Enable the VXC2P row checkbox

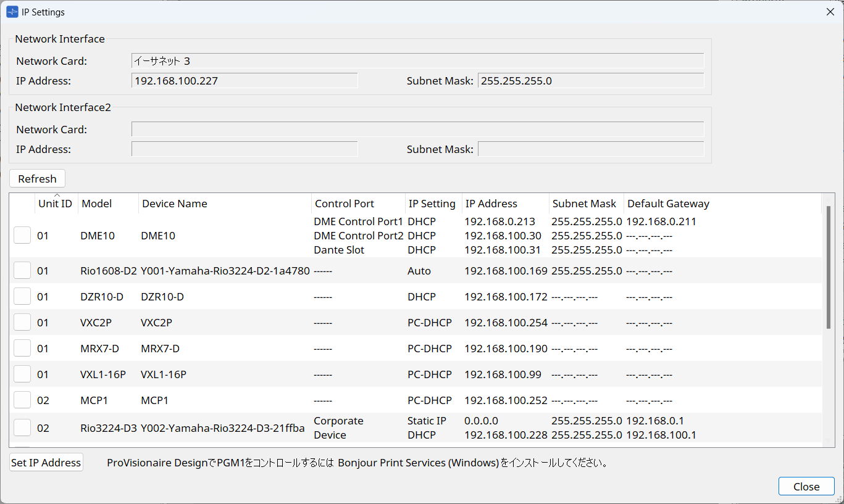22,323
